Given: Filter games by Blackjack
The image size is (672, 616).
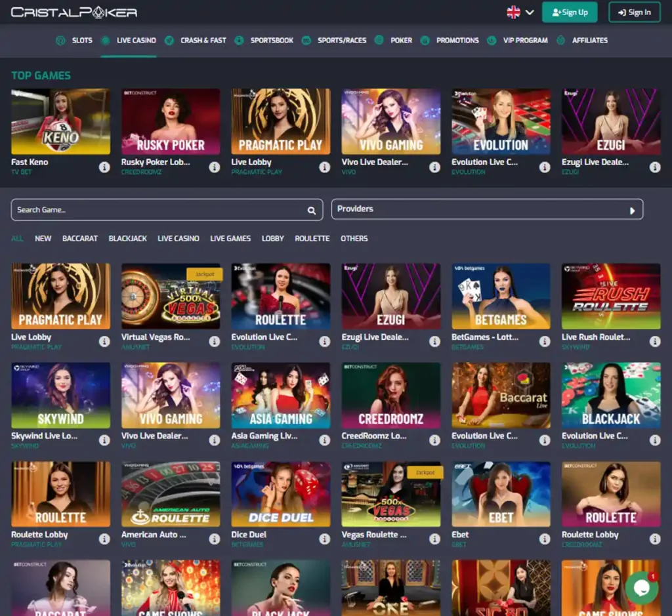Looking at the screenshot, I should pos(128,238).
